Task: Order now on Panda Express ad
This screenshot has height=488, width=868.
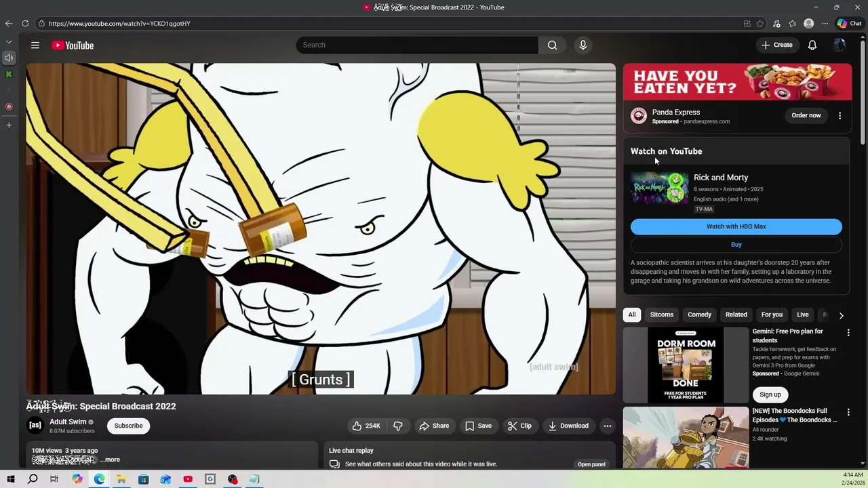Action: (806, 115)
